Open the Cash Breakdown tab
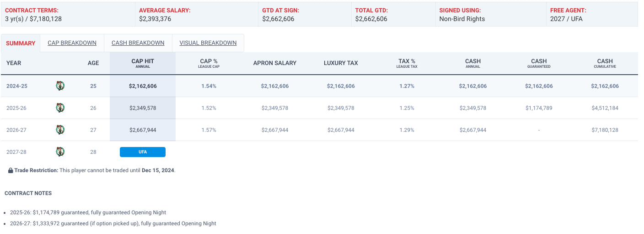Viewport: 644px width, 234px height. click(138, 43)
